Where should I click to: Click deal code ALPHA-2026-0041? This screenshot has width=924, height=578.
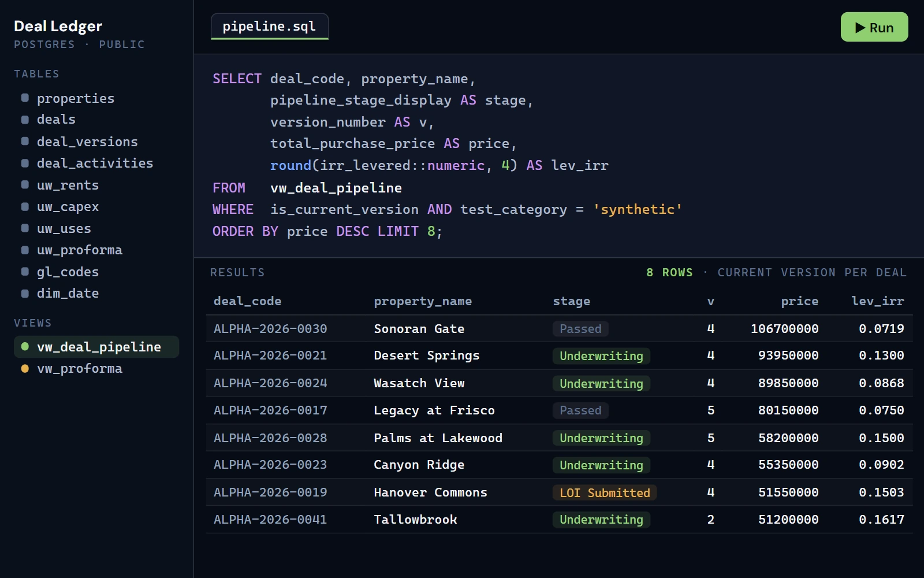(270, 520)
